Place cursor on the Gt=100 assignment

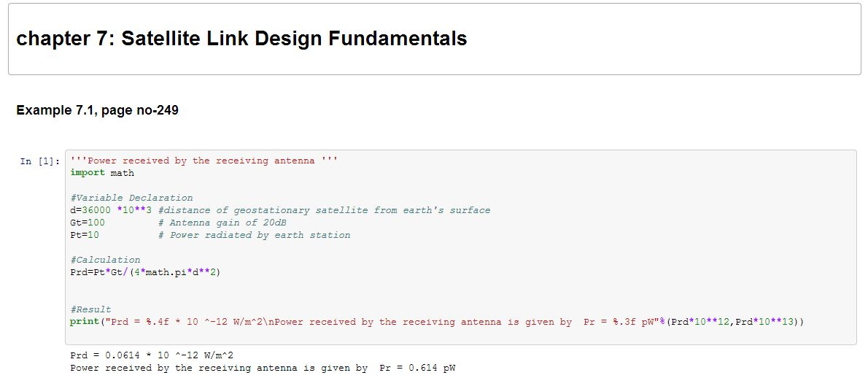point(88,223)
